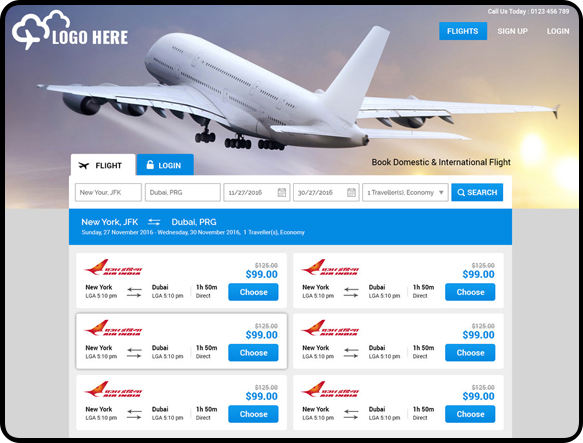Click the airplane icon on Flight tab
Screen dimensions: 583x443
point(84,166)
